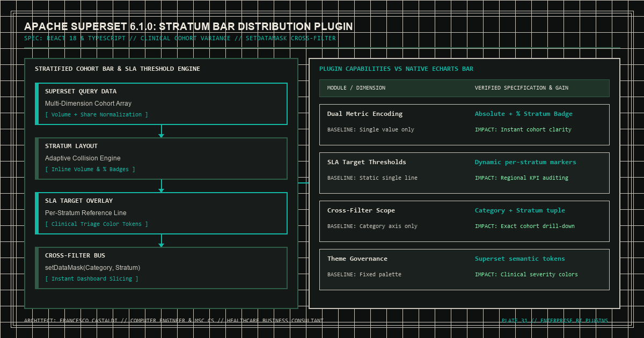Click the 'SPEC: React 18 & TypeScript' subtitle line
Screen dimensions: 644x338
180,39
